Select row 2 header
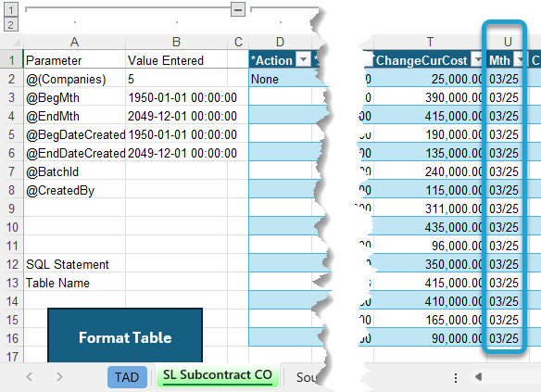 point(11,79)
